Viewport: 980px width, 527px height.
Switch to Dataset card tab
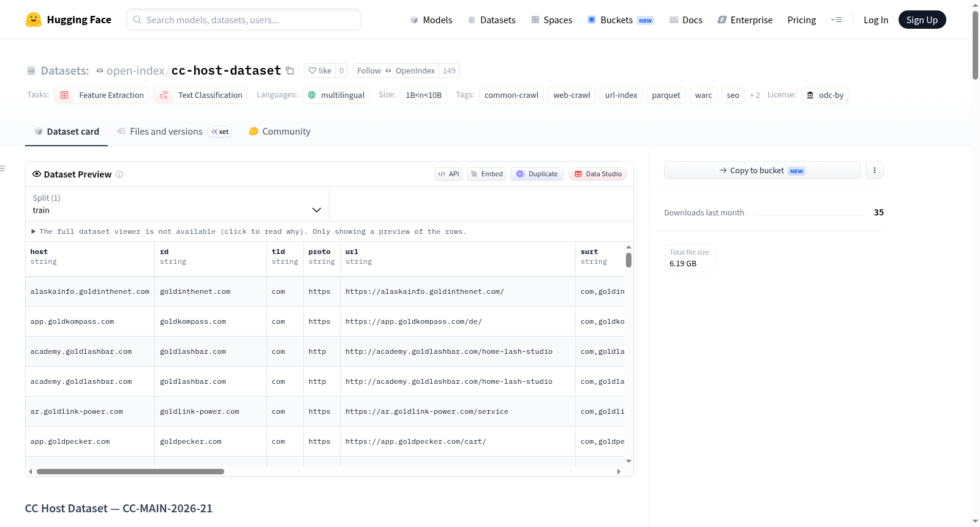tap(66, 131)
